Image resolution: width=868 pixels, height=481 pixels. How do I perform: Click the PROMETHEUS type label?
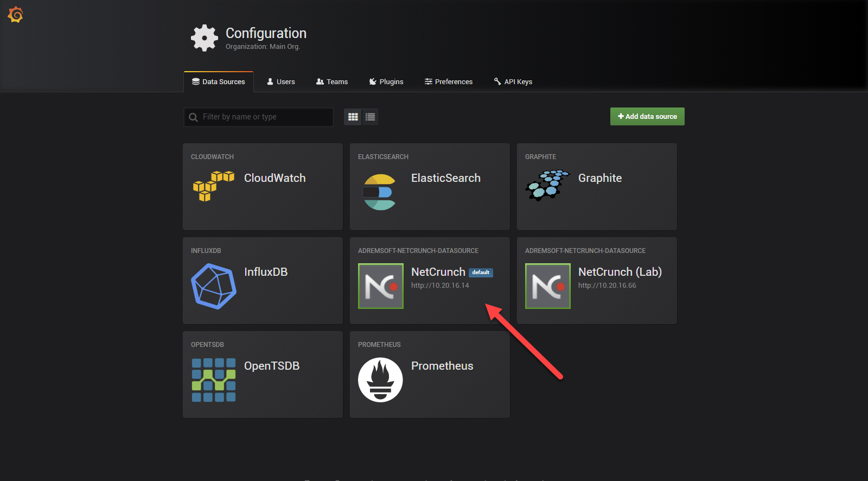379,345
